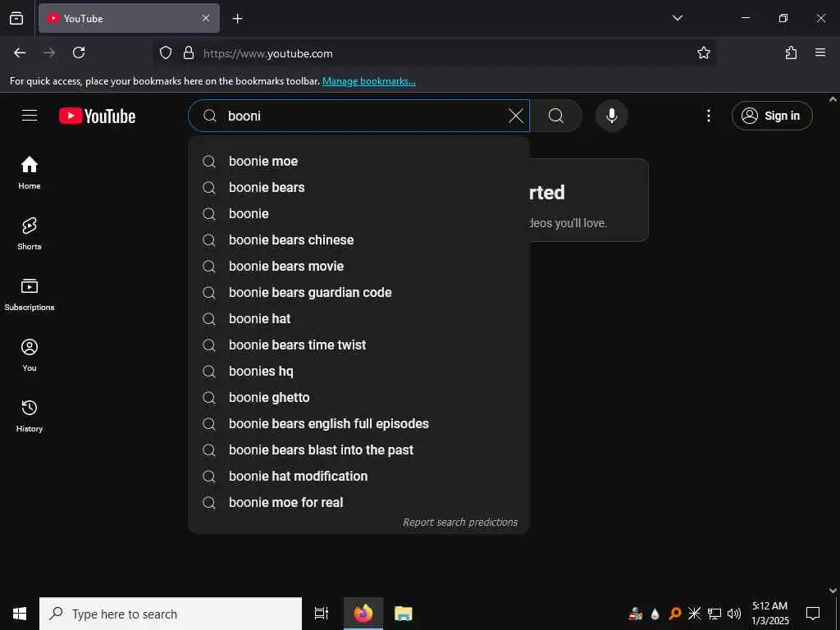The width and height of the screenshot is (840, 630).
Task: Show site info via padlock icon
Action: 189,53
